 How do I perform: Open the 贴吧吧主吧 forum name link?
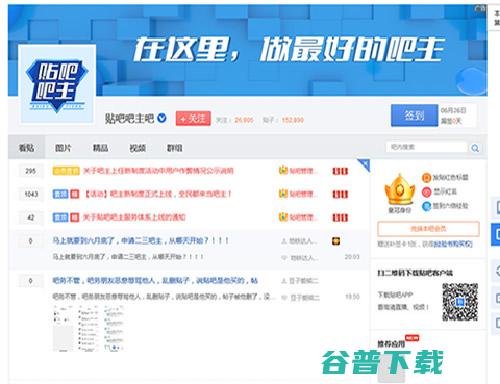[x=129, y=118]
